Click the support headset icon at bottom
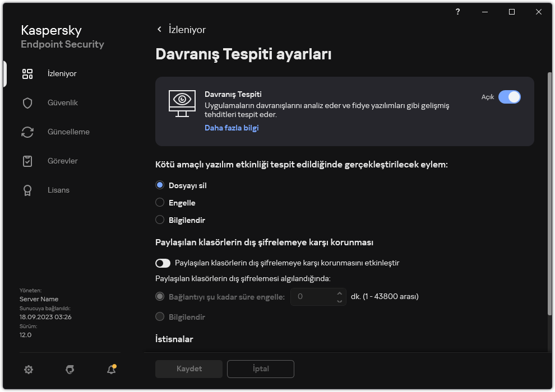The height and width of the screenshot is (392, 555). [x=70, y=370]
